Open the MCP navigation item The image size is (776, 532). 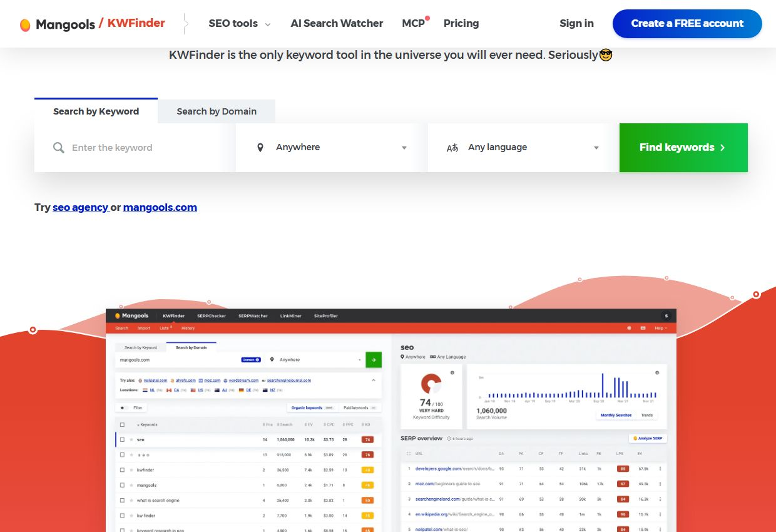click(414, 24)
